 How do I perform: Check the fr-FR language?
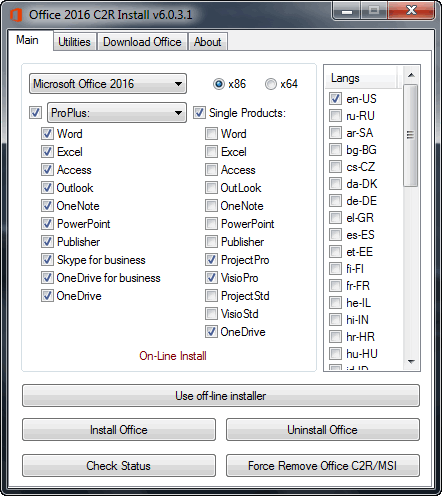[335, 286]
